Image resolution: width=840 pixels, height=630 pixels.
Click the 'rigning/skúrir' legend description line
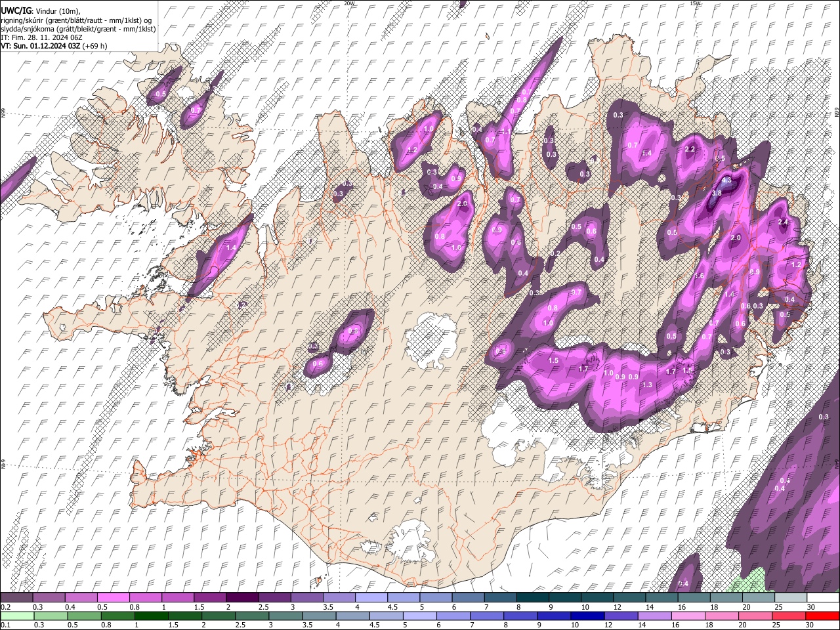(x=77, y=20)
